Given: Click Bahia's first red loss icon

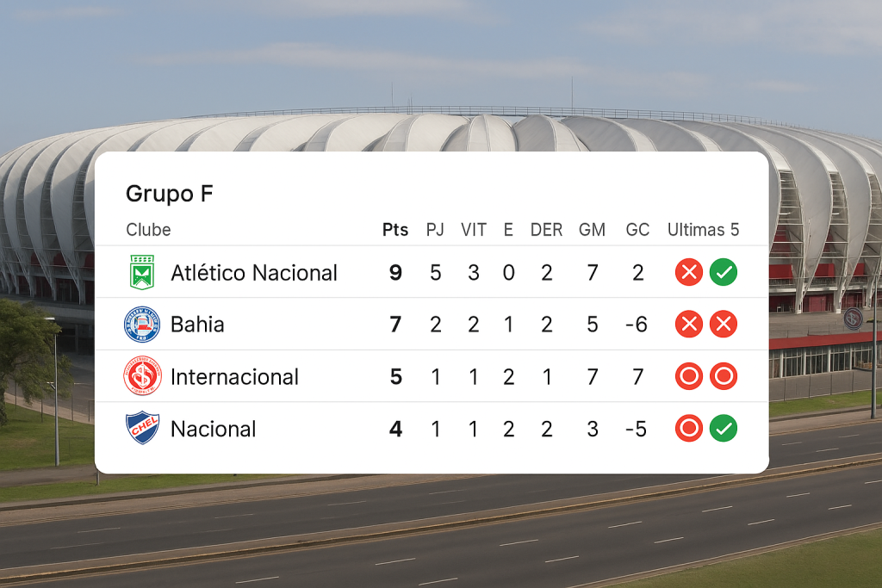Looking at the screenshot, I should click(689, 324).
